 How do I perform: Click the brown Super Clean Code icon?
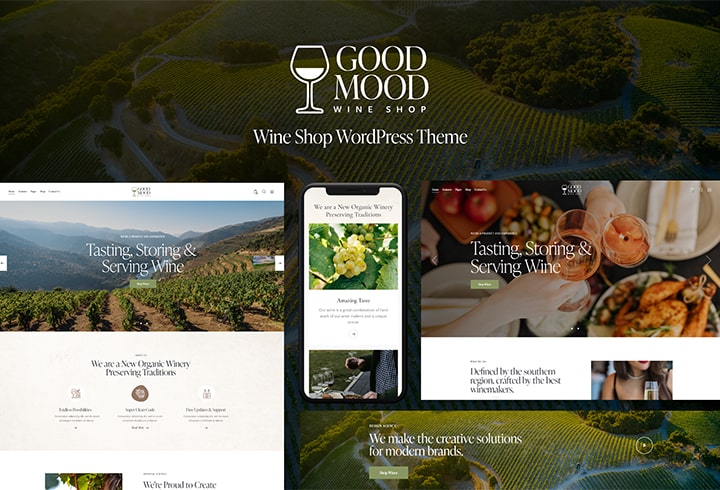(140, 394)
